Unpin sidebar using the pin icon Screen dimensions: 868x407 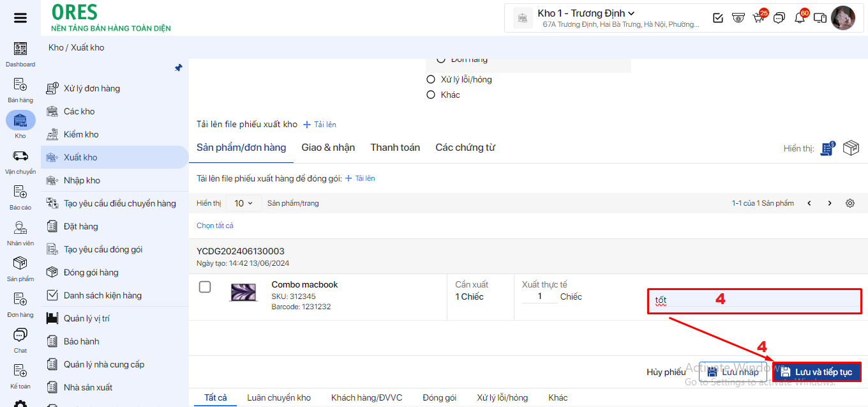click(x=179, y=68)
